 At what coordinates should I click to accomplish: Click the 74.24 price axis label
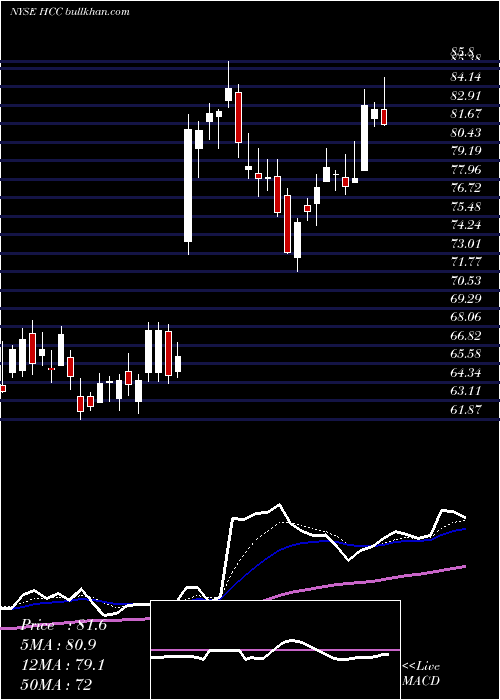tap(466, 225)
